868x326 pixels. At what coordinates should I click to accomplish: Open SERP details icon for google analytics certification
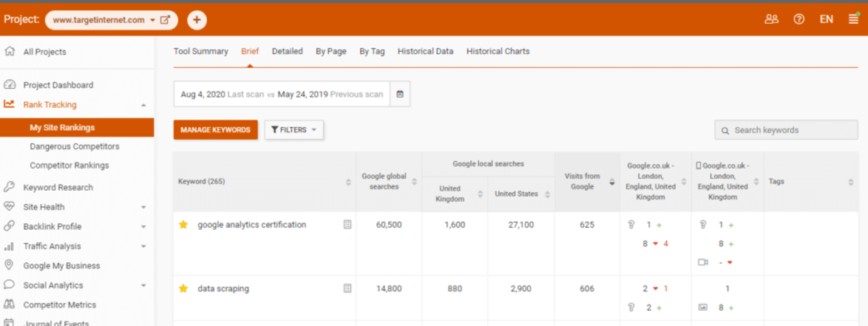(x=347, y=225)
